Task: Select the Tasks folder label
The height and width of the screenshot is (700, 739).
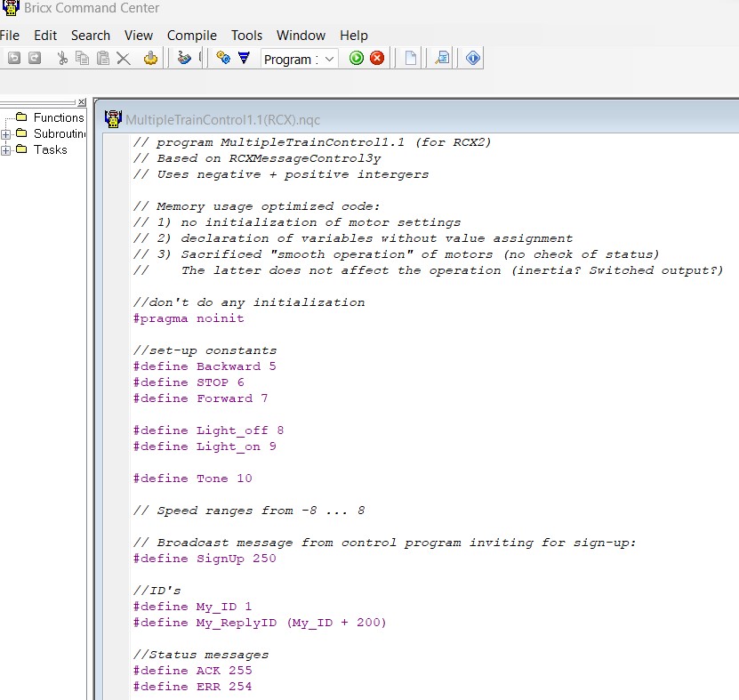Action: click(51, 149)
